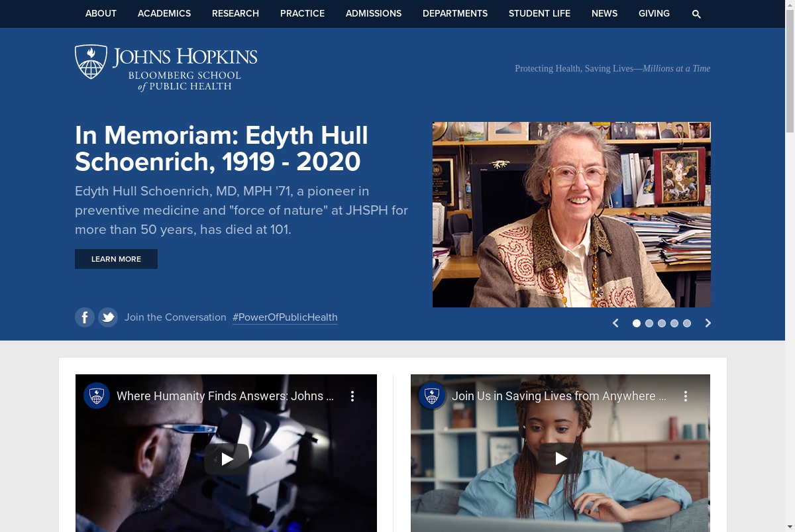
Task: Advance carousel with the right arrow
Action: (708, 323)
